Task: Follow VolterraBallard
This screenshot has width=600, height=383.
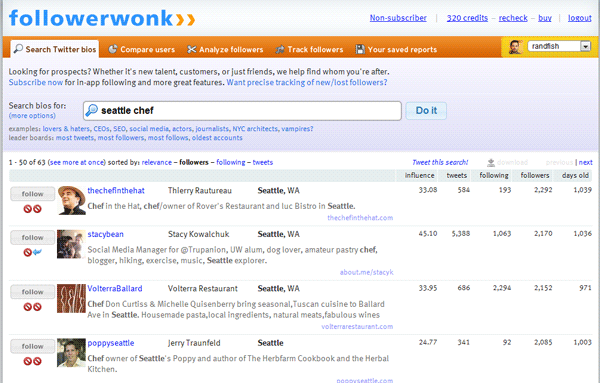Action: point(33,292)
